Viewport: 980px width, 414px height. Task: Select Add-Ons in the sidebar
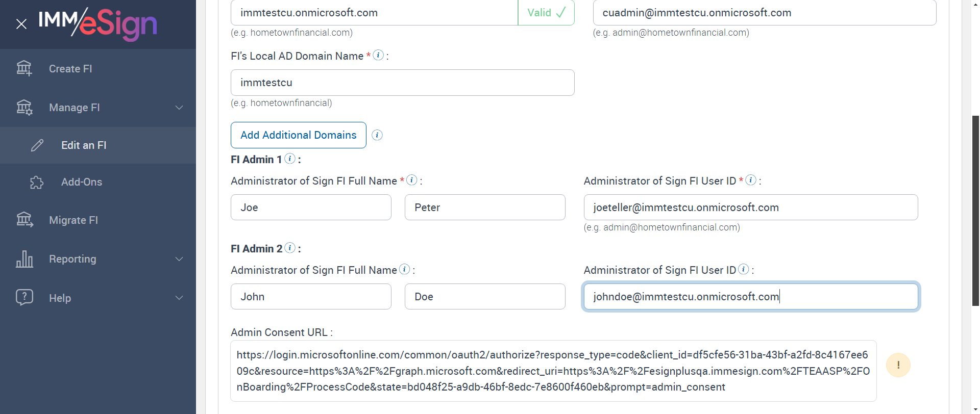82,182
